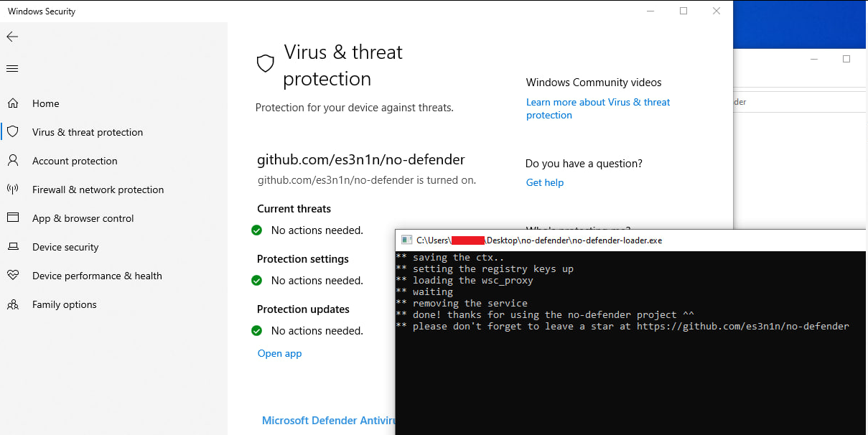This screenshot has height=435, width=868.
Task: Open Device performance & health page
Action: (97, 276)
